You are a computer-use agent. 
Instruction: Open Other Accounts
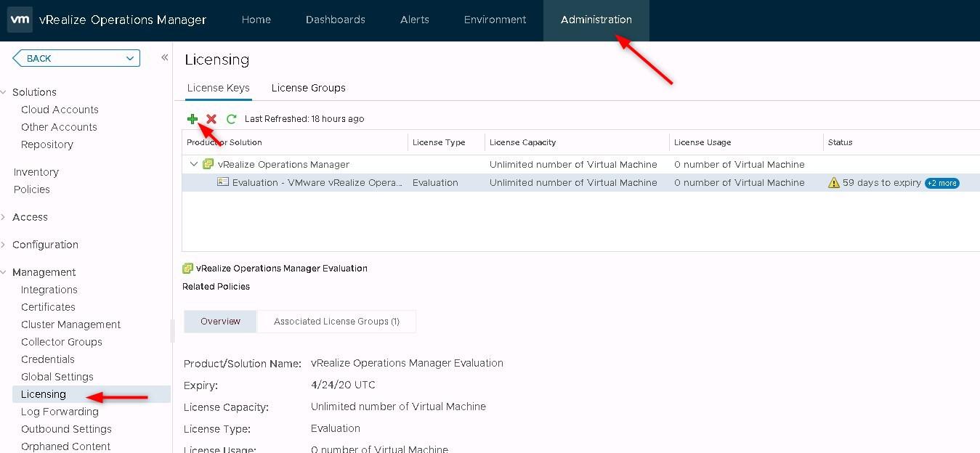59,127
